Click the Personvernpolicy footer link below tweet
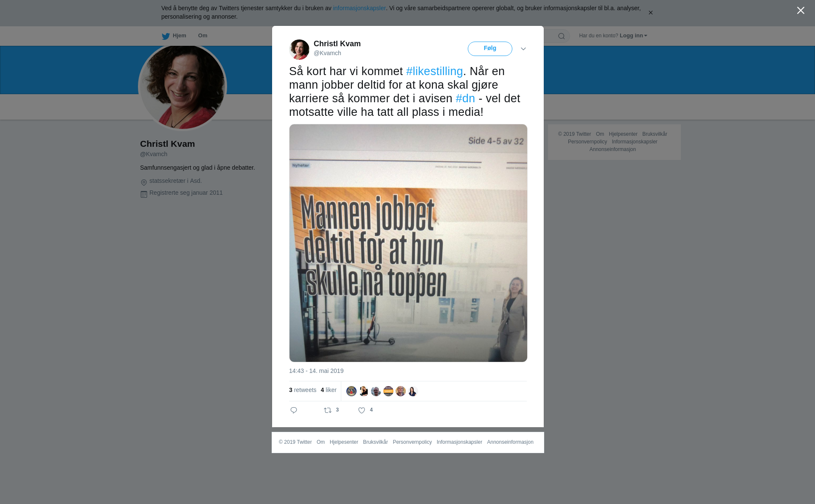This screenshot has height=504, width=815. tap(412, 442)
